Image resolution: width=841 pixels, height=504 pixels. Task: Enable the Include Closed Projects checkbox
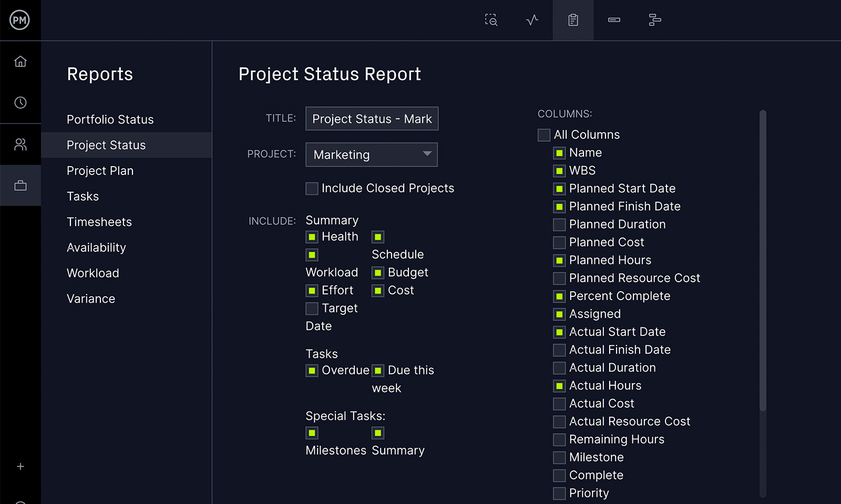tap(311, 188)
